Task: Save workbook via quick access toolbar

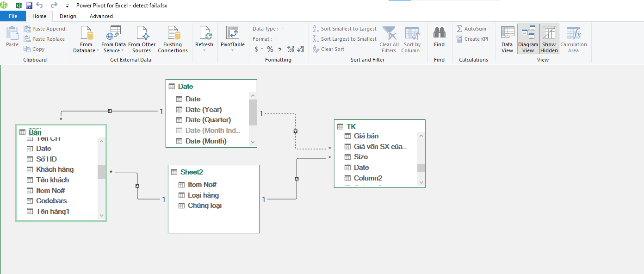Action: click(x=29, y=6)
